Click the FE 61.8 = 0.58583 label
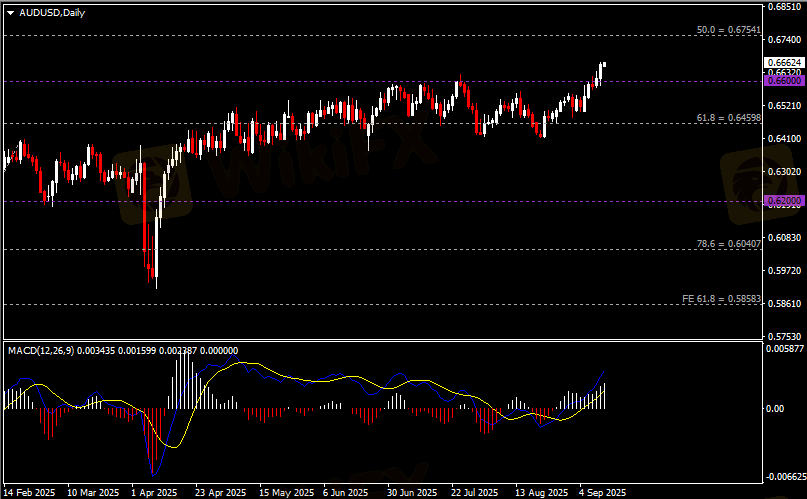Viewport: 807px width, 499px height. click(x=722, y=271)
